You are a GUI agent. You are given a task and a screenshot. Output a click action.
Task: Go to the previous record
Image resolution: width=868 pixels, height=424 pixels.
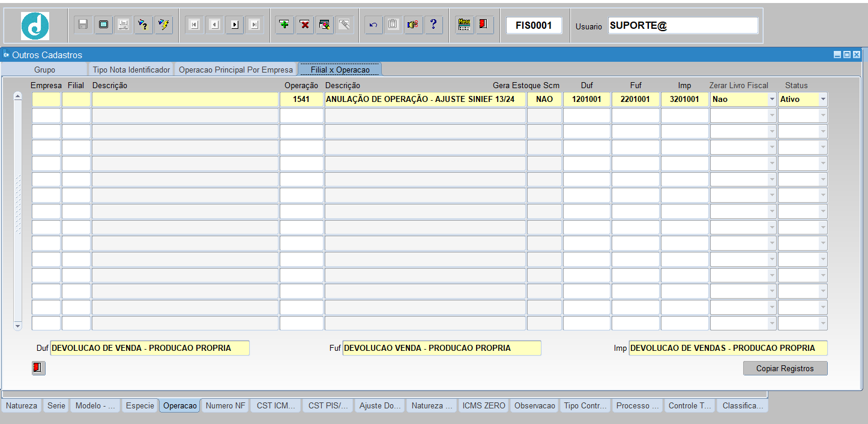[x=214, y=25]
